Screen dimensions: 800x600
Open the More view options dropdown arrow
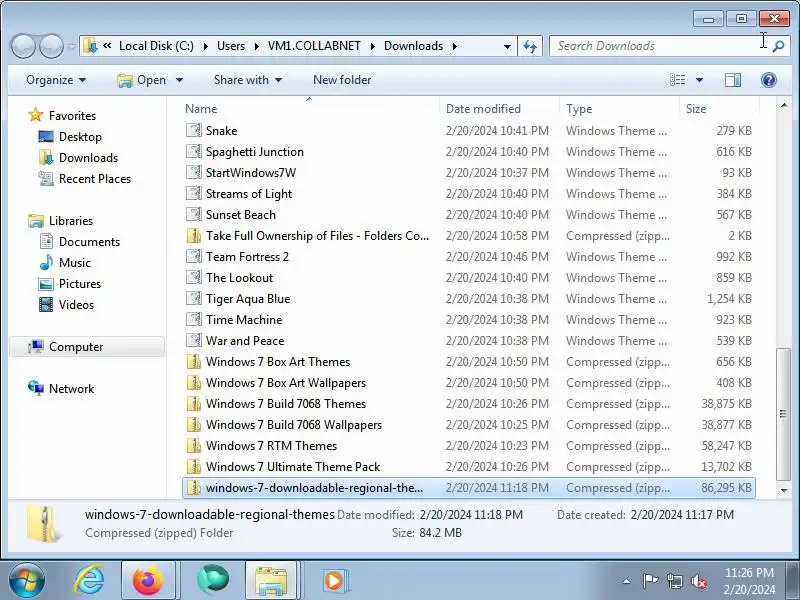click(x=699, y=80)
